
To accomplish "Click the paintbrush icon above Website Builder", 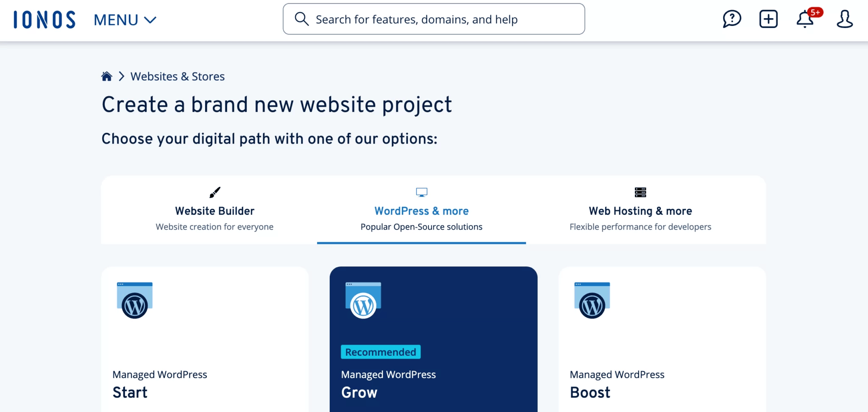I will pos(215,192).
